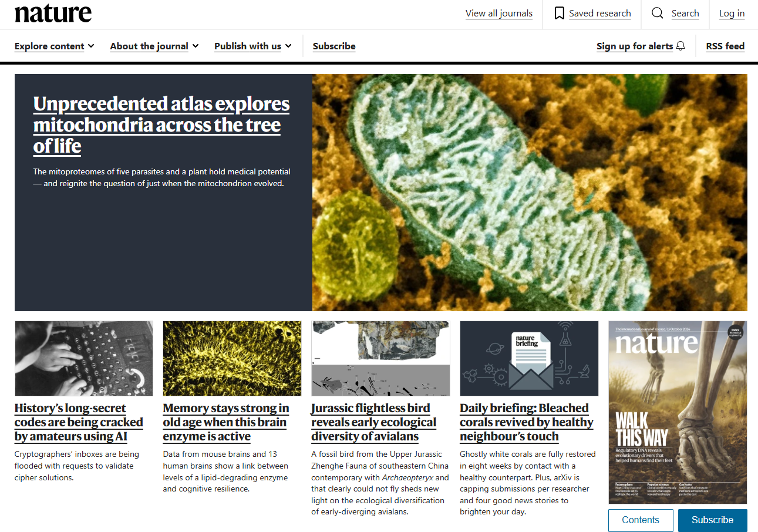Click the Ghostly white corals summary
This screenshot has width=758, height=532.
tap(528, 483)
